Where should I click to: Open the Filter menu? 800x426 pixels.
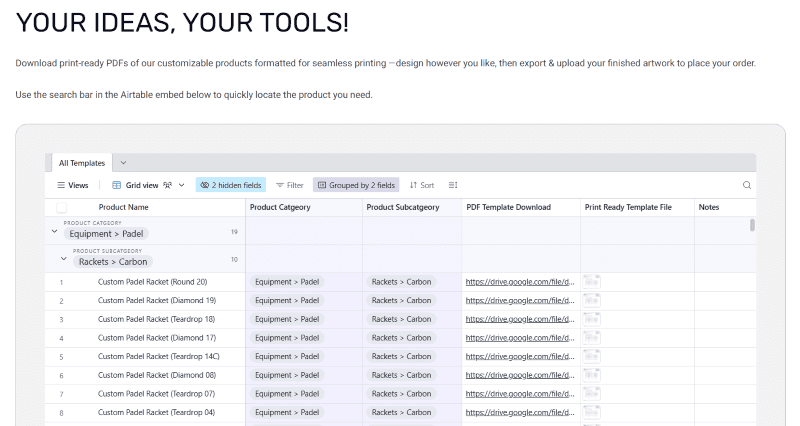coord(289,185)
